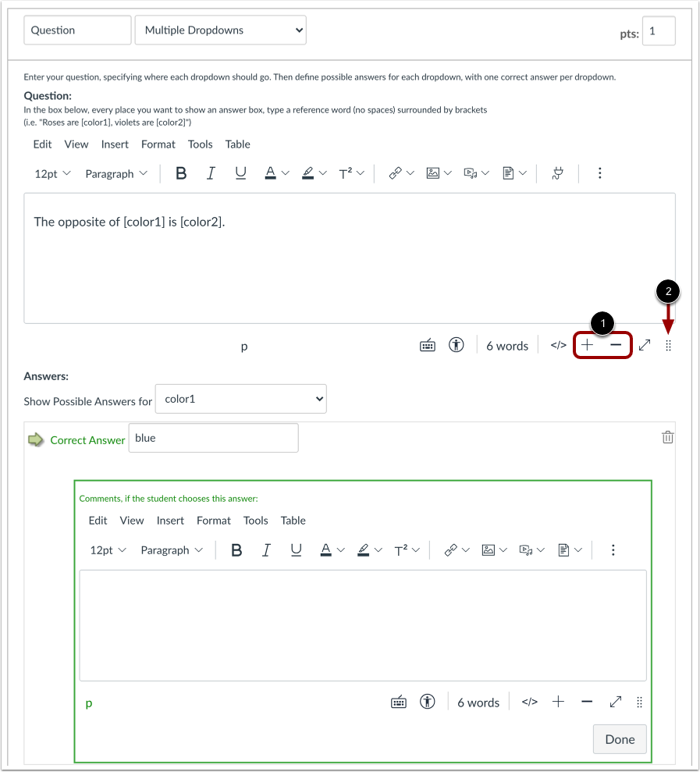This screenshot has height=772, width=700.
Task: Apply superscript formatting
Action: [346, 173]
